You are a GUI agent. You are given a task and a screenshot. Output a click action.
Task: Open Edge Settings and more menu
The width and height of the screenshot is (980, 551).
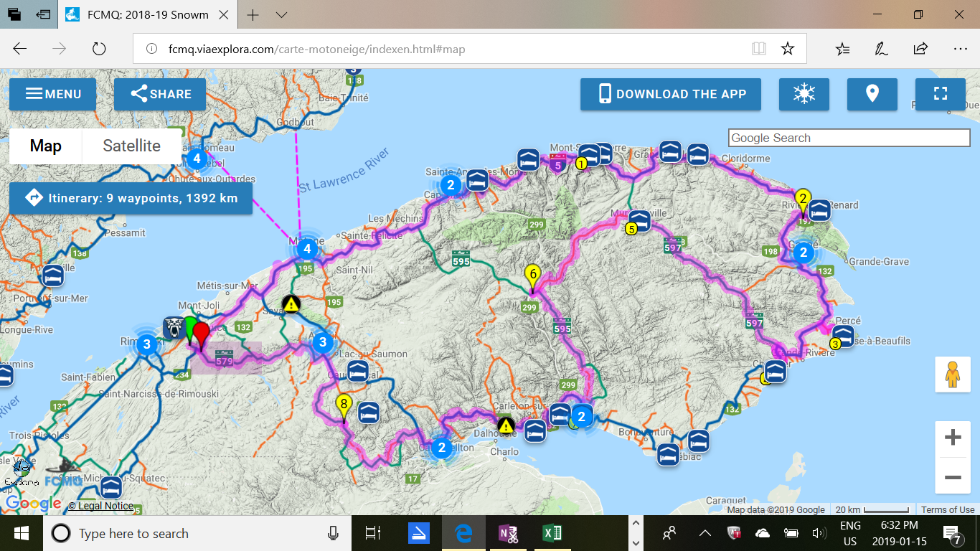(960, 49)
